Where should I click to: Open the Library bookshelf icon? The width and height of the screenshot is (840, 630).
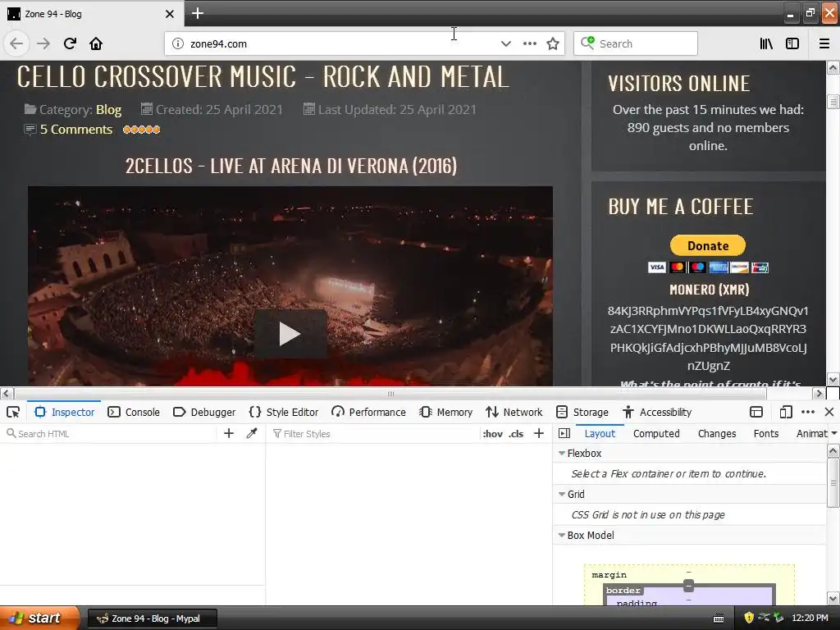(x=767, y=43)
